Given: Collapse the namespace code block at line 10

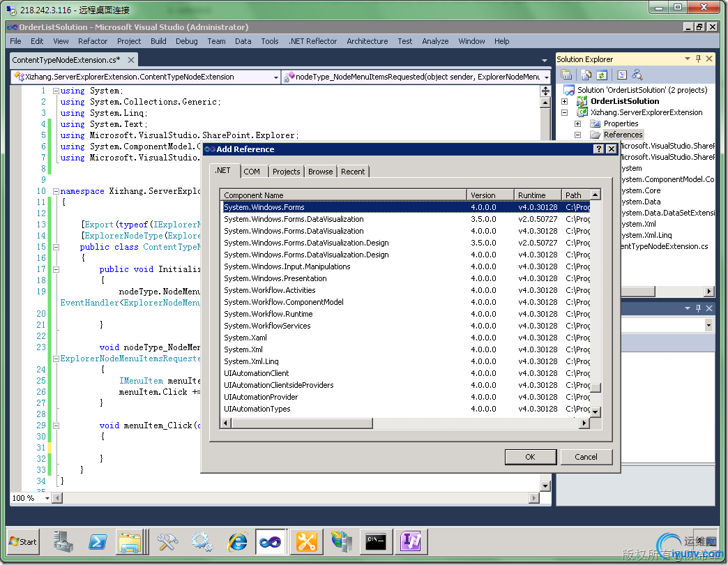Looking at the screenshot, I should click(56, 191).
